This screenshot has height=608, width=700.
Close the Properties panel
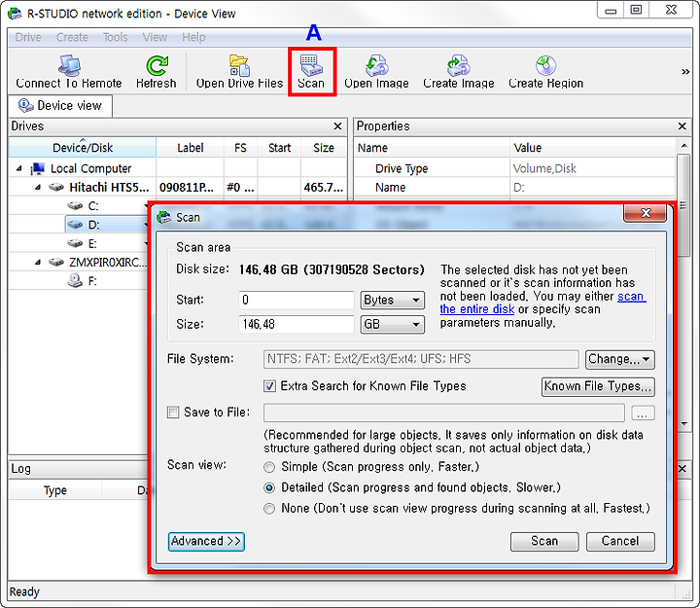point(682,126)
